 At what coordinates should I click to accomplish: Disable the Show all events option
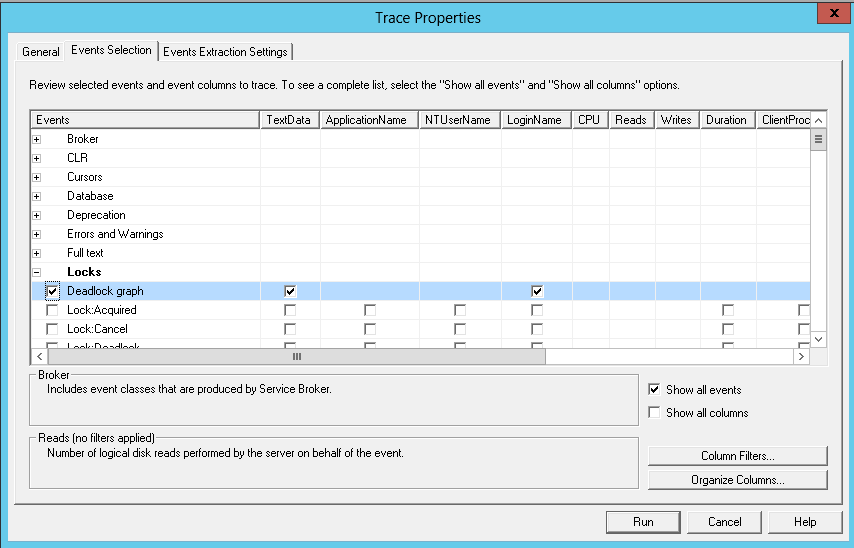point(655,390)
